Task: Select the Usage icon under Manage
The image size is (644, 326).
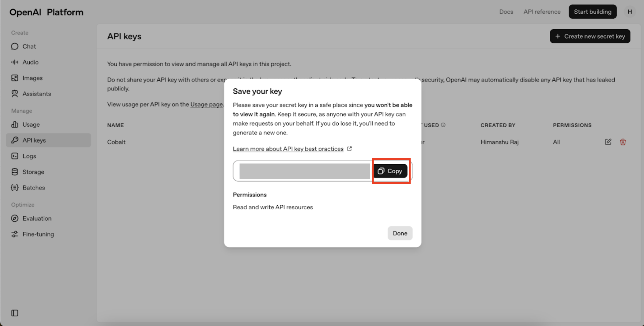Action: point(14,124)
